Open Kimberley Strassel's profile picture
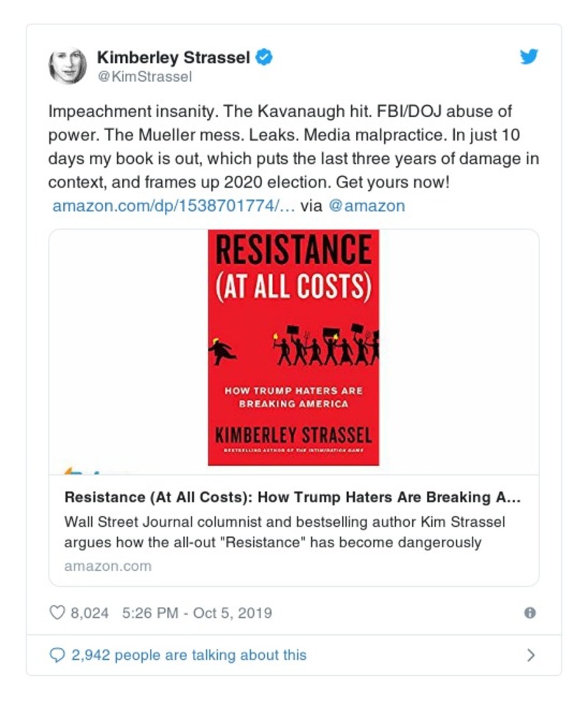Viewport: 588px width, 704px height. (x=68, y=65)
